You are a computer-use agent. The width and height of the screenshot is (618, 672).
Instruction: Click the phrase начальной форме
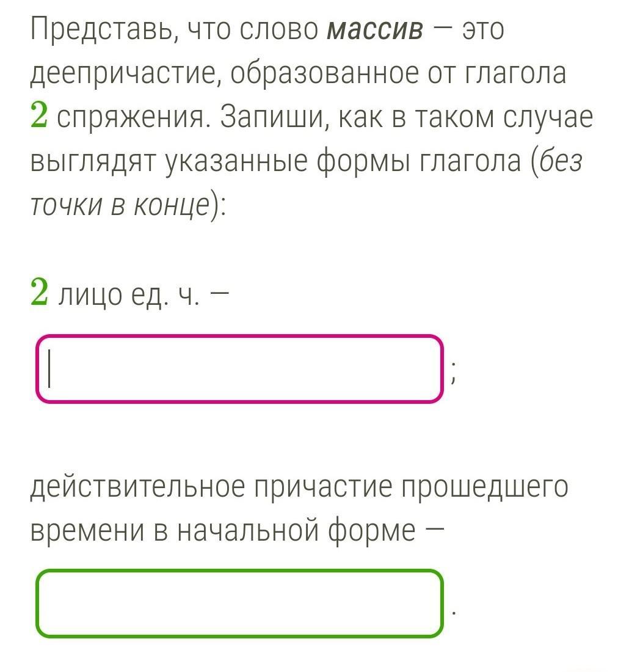tap(296, 531)
